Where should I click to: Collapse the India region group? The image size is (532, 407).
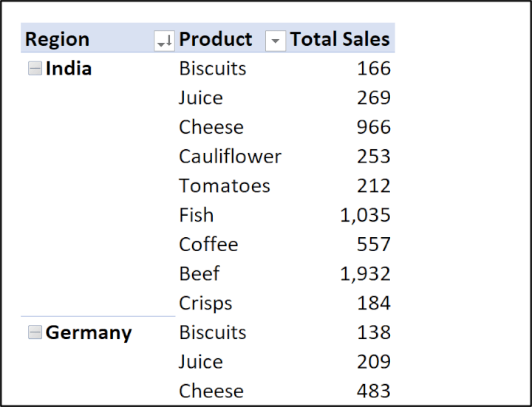(x=35, y=69)
